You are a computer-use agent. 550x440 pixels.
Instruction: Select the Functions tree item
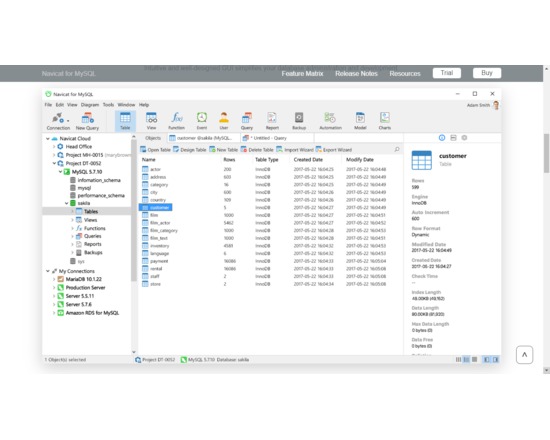click(x=91, y=228)
